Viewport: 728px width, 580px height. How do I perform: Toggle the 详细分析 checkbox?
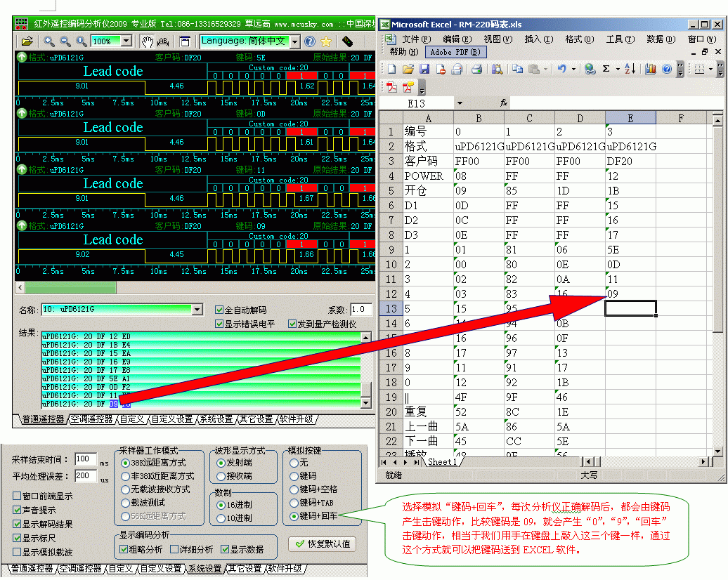(x=174, y=549)
